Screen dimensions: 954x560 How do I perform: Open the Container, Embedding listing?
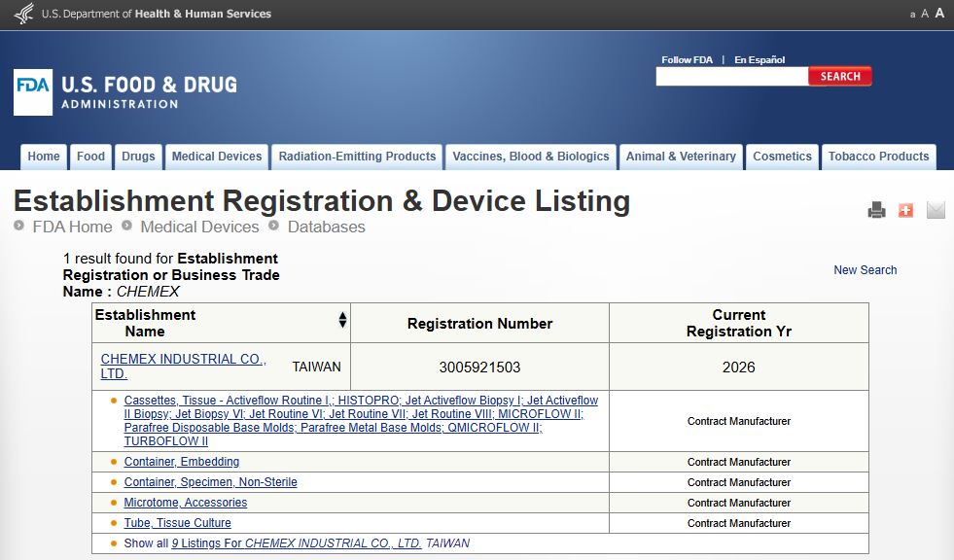pos(181,462)
